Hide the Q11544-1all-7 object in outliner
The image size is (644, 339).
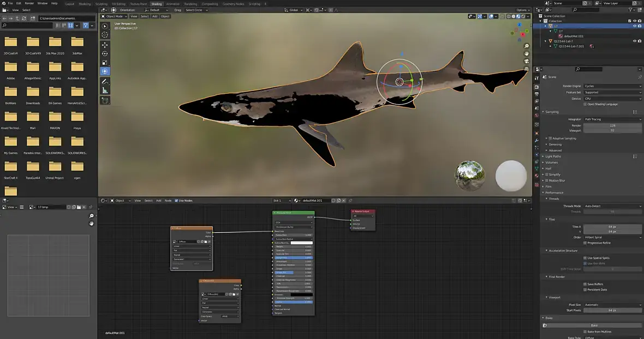tap(634, 41)
